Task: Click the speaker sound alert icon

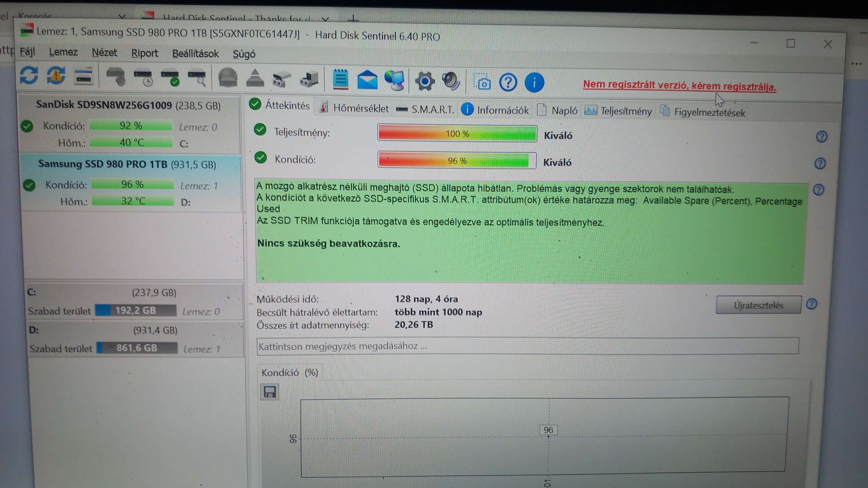Action: (x=451, y=81)
